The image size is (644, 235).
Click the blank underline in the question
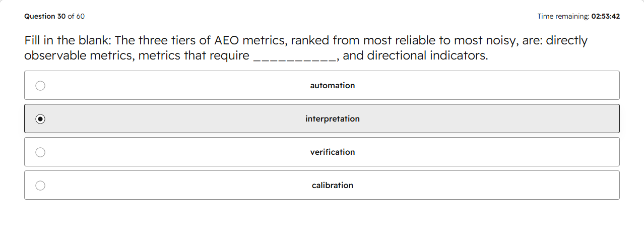[295, 56]
